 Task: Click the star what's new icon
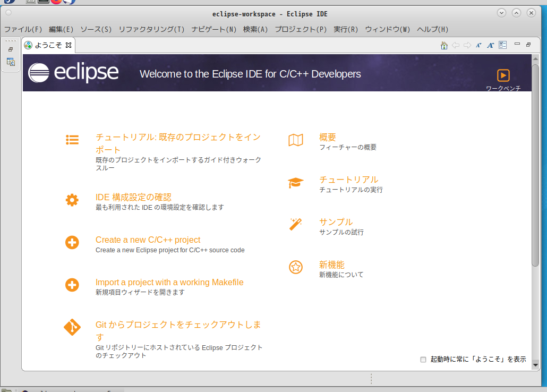coord(296,267)
